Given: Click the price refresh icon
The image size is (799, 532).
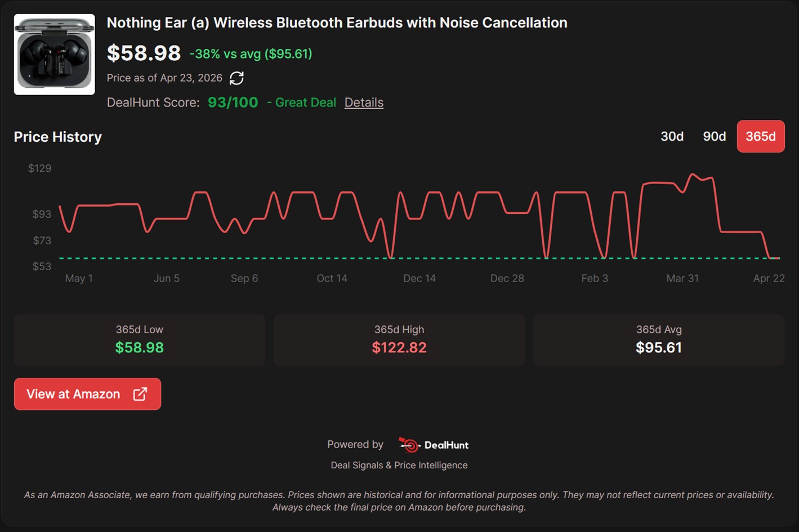Looking at the screenshot, I should click(237, 78).
